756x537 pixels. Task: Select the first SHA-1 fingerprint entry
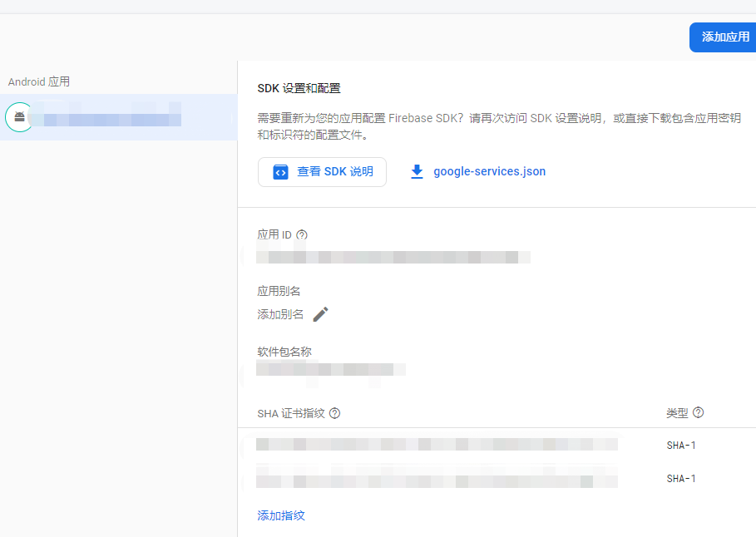tap(437, 445)
